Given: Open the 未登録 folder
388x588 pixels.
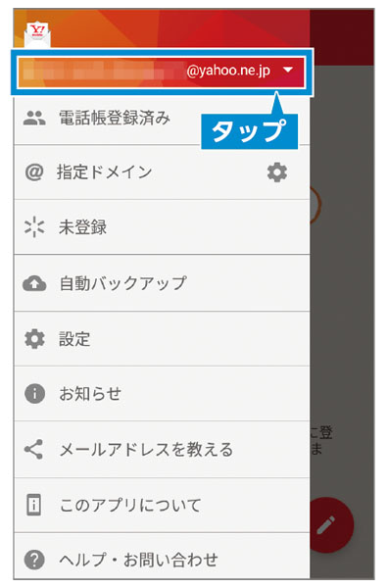Looking at the screenshot, I should tap(162, 227).
